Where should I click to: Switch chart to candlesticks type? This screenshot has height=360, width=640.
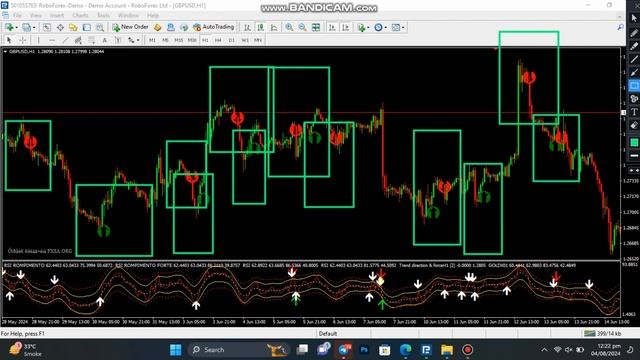tap(261, 27)
